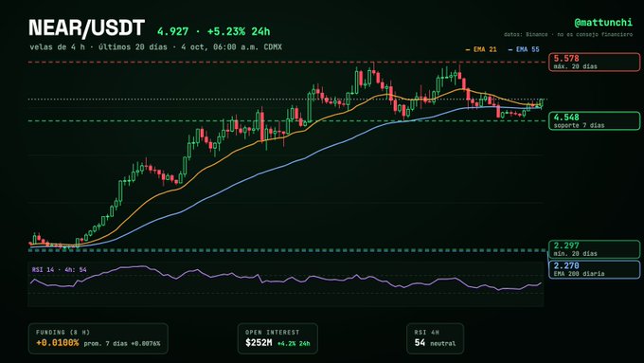Click the Funding (8 H) card
Viewport: 644px width, 363px height.
[98, 338]
